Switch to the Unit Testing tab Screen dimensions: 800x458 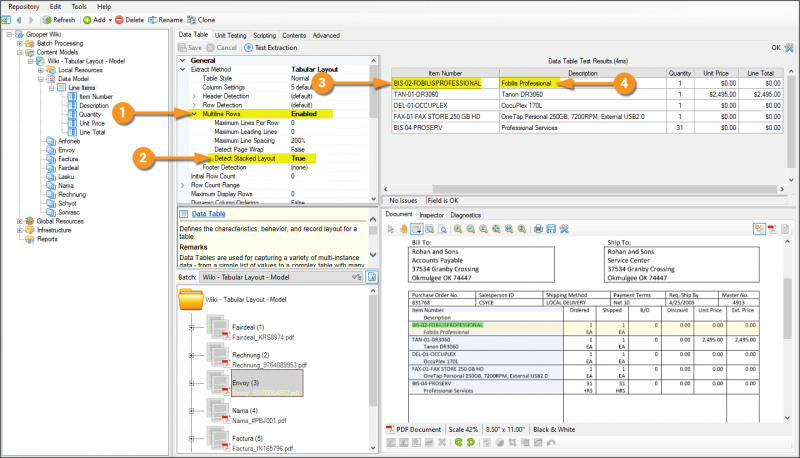[231, 35]
